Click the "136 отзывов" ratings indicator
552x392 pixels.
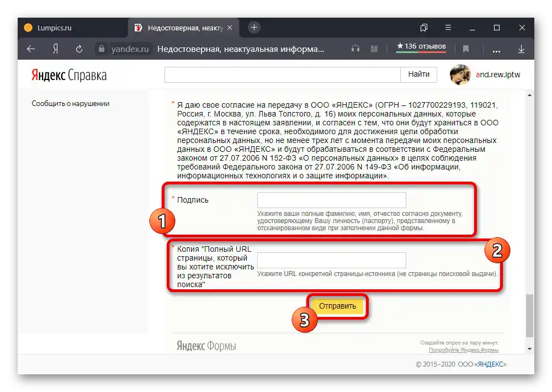click(421, 47)
